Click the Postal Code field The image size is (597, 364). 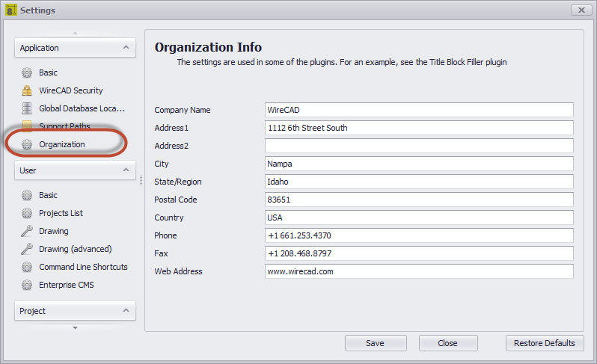pyautogui.click(x=419, y=200)
